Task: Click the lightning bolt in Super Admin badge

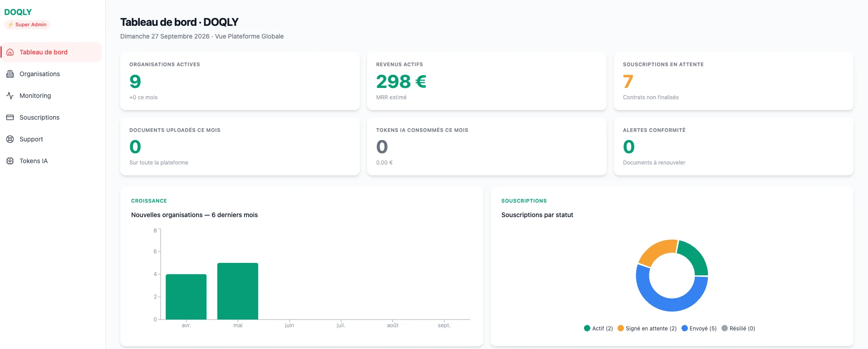Action: [x=11, y=24]
